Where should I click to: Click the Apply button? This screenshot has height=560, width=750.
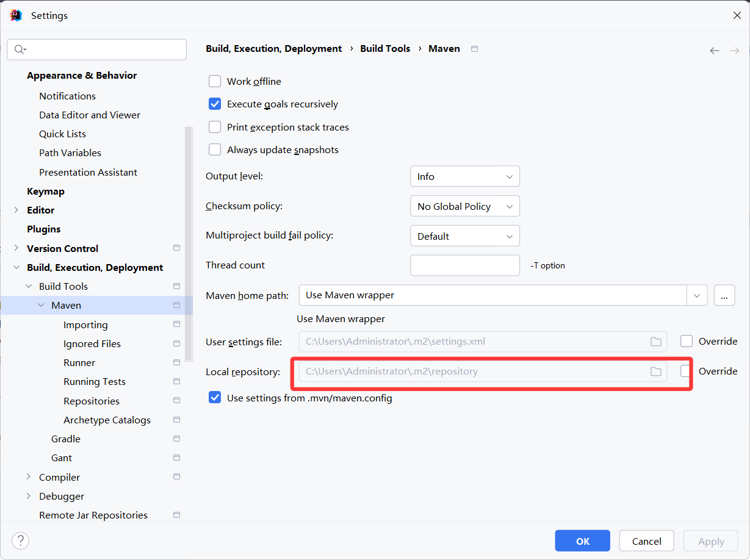click(711, 541)
